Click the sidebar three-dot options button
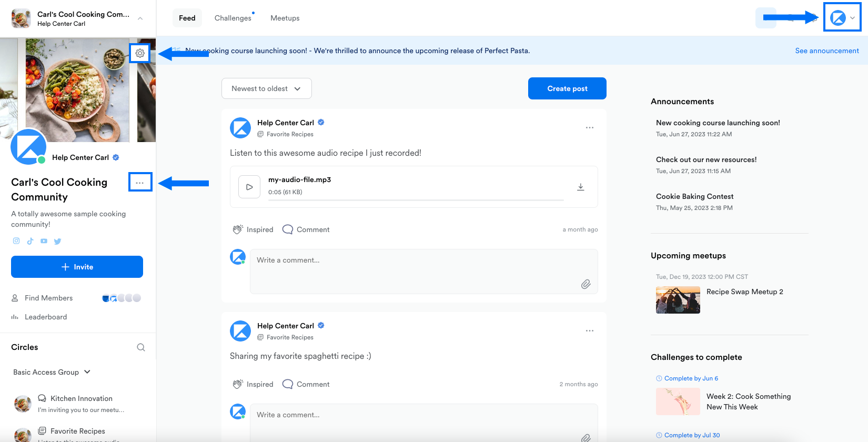The width and height of the screenshot is (868, 442). (x=140, y=183)
